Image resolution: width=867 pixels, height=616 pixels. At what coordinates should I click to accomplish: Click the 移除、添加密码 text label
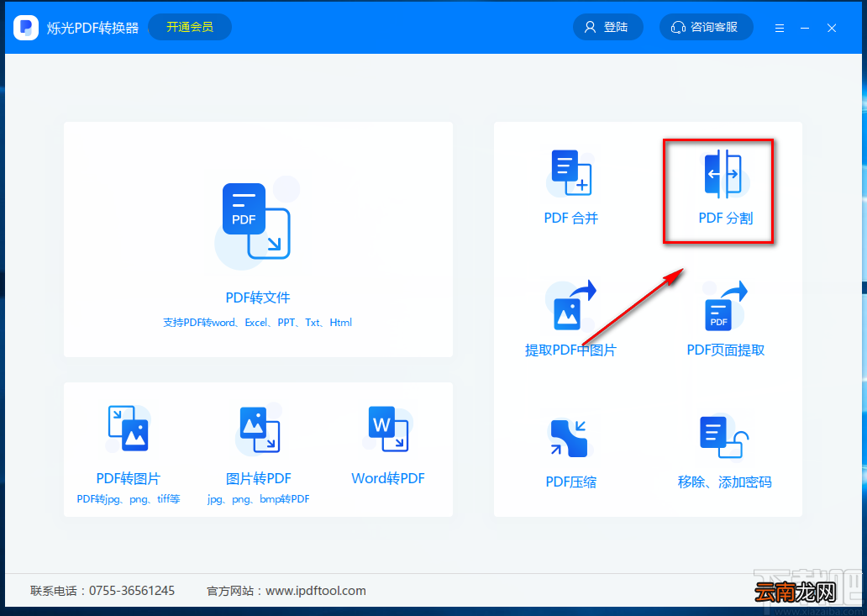pos(724,482)
